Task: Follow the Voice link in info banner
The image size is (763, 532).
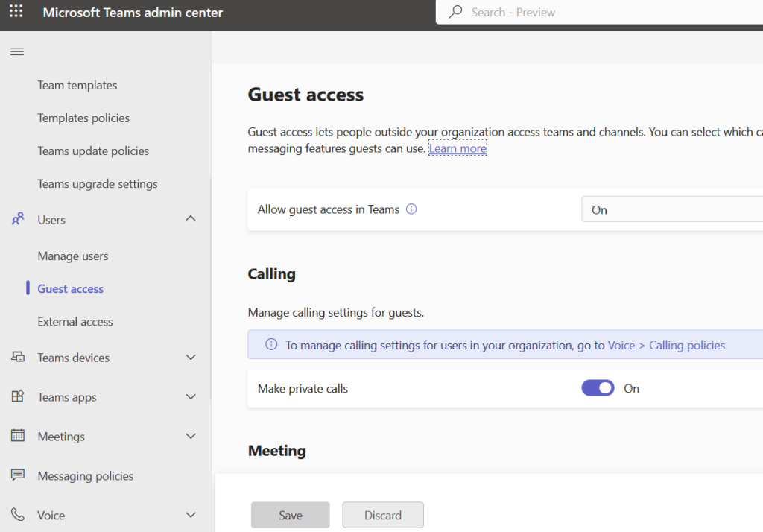Action: click(x=621, y=345)
